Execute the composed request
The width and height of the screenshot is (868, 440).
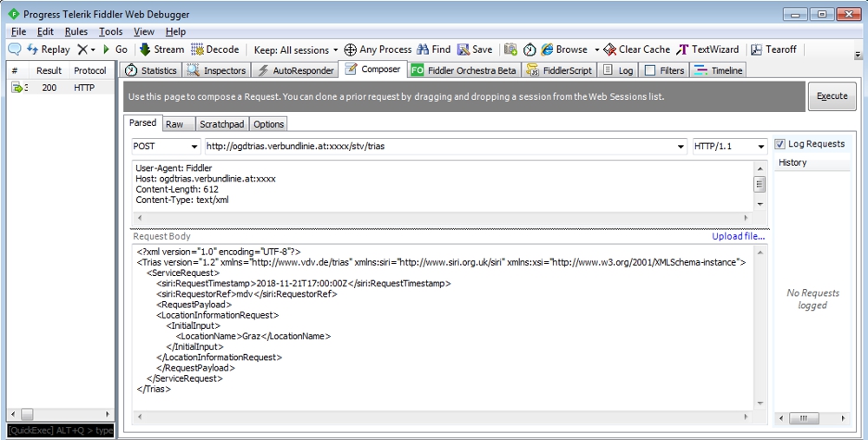[832, 96]
